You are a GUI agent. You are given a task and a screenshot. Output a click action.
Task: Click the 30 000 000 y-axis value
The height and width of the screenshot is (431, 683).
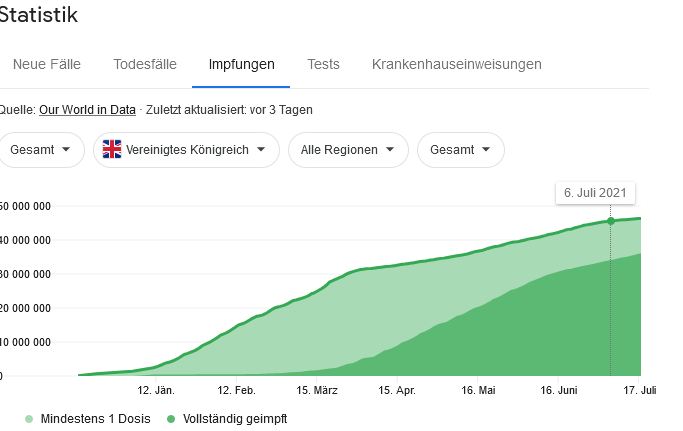click(25, 275)
